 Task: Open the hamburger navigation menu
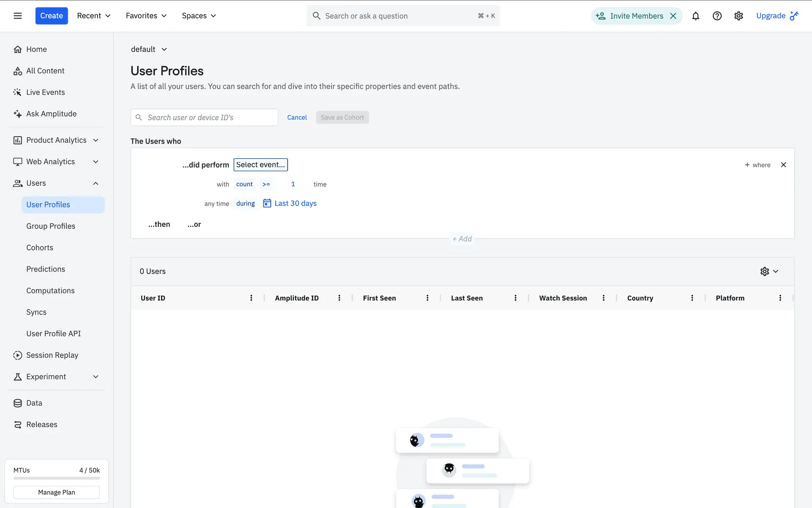coord(17,16)
